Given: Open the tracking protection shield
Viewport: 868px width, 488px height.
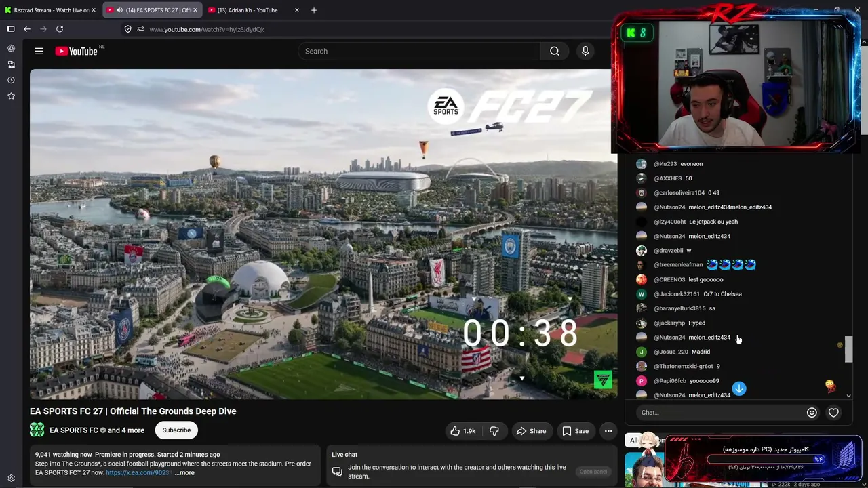Looking at the screenshot, I should [x=127, y=29].
